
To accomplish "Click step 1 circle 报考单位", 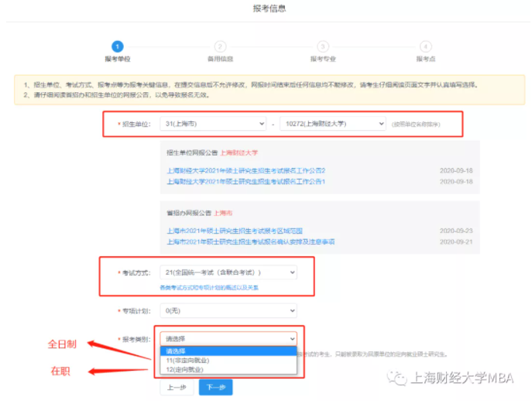I will (x=118, y=46).
